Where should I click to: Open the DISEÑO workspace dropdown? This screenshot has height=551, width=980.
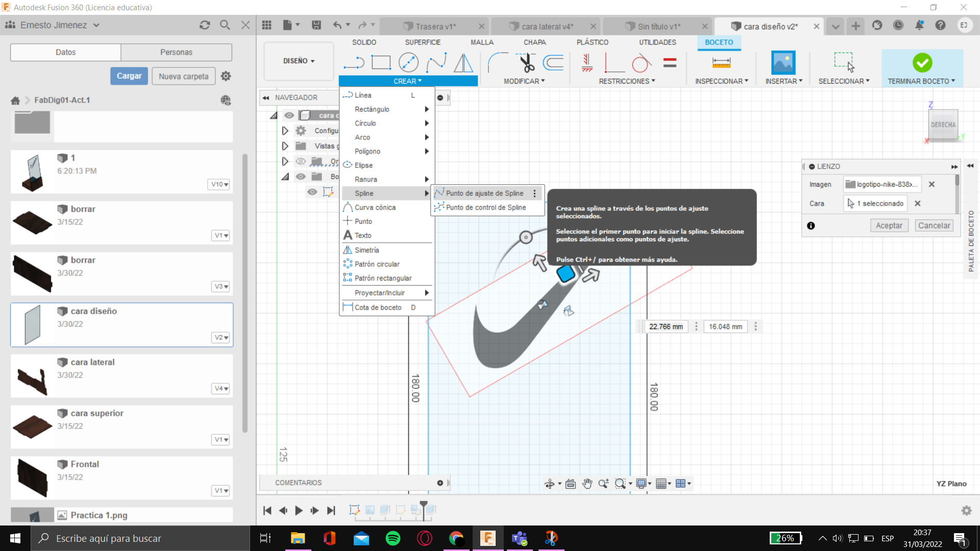[299, 61]
